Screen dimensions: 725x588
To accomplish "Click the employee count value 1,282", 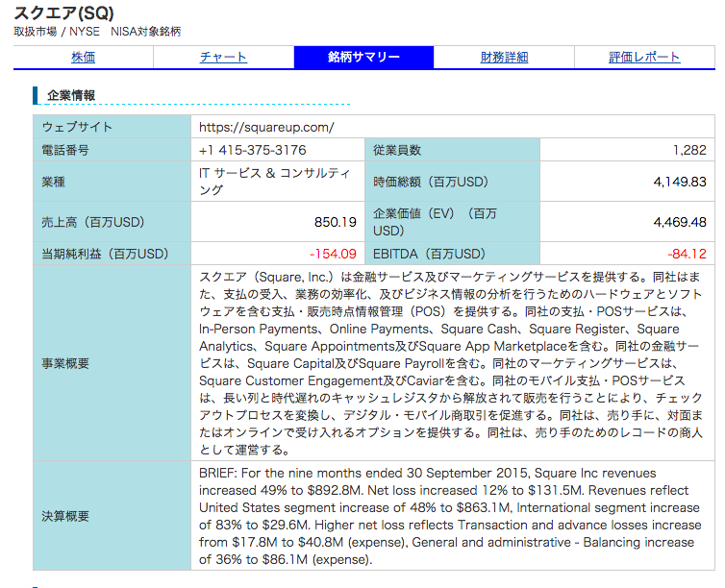I will click(689, 150).
